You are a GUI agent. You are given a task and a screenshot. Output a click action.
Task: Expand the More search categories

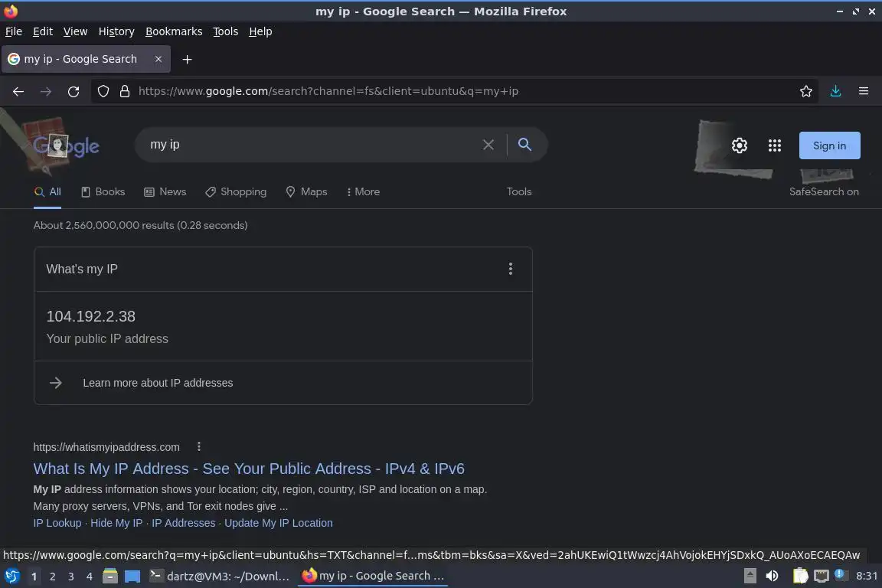click(364, 192)
